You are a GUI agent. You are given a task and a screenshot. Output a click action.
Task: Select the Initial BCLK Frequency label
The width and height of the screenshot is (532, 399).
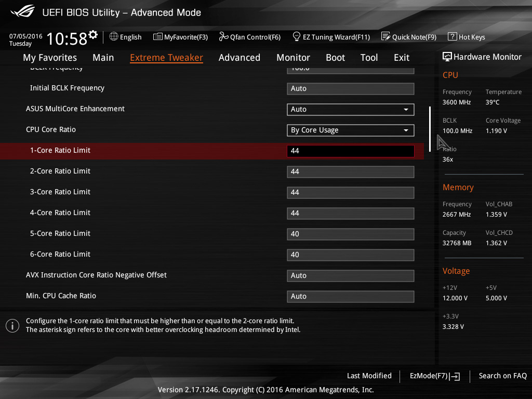[x=67, y=88]
